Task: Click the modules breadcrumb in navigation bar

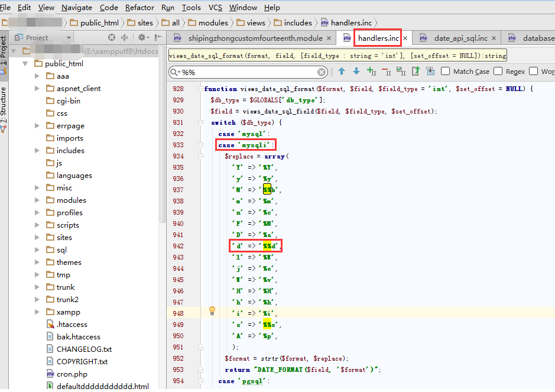Action: (x=208, y=23)
